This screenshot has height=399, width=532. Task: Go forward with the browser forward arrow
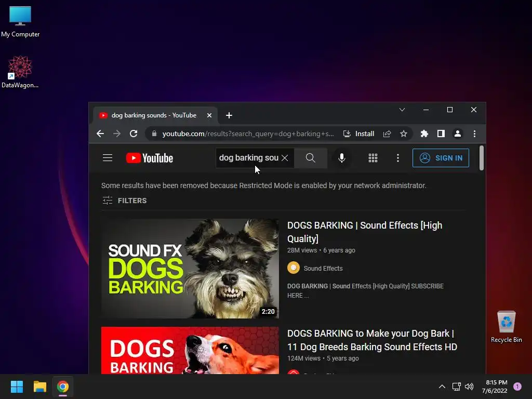pos(117,134)
